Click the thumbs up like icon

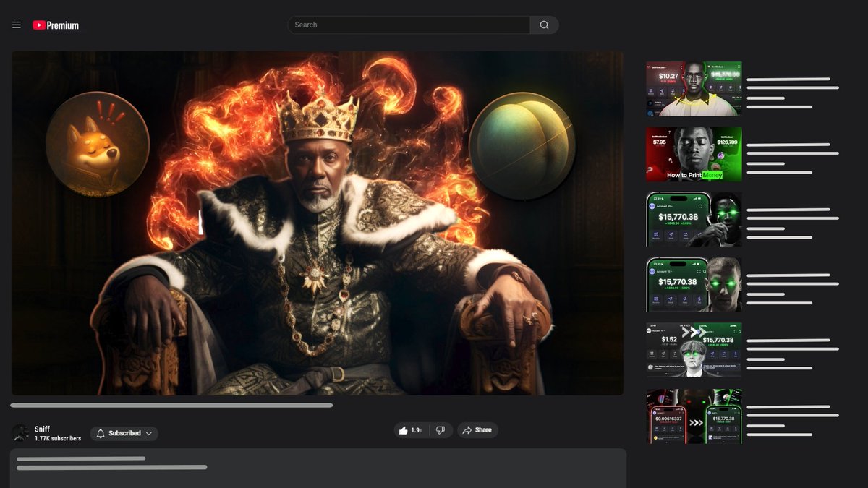pos(404,429)
